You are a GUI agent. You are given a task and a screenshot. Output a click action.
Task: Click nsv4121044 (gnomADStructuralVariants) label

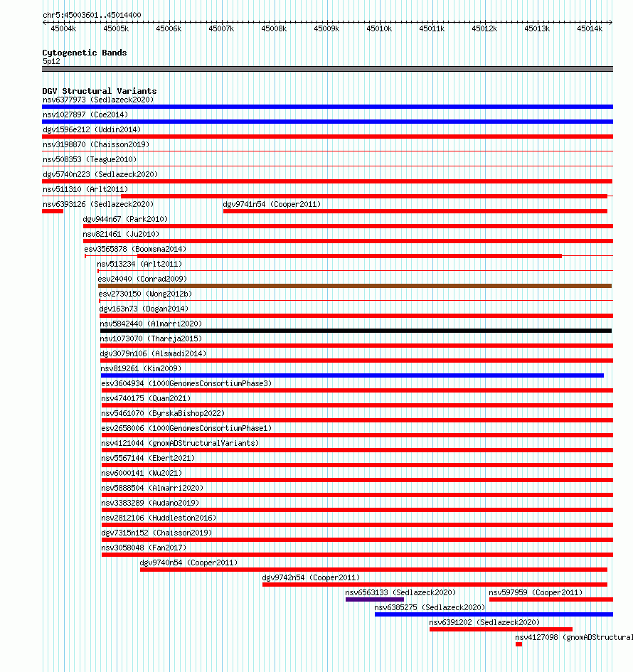pyautogui.click(x=180, y=444)
